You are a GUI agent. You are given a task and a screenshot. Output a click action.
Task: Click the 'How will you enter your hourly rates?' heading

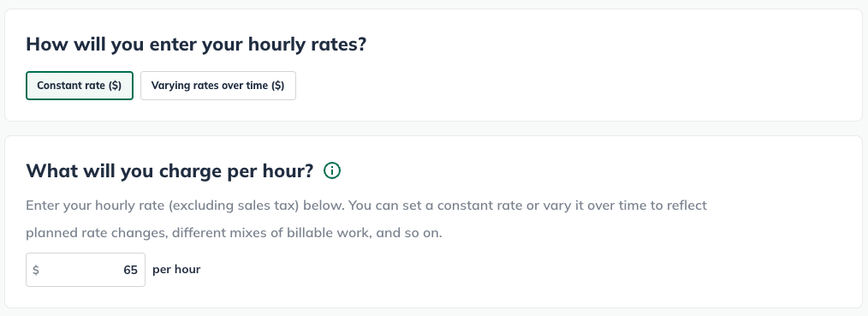click(197, 45)
